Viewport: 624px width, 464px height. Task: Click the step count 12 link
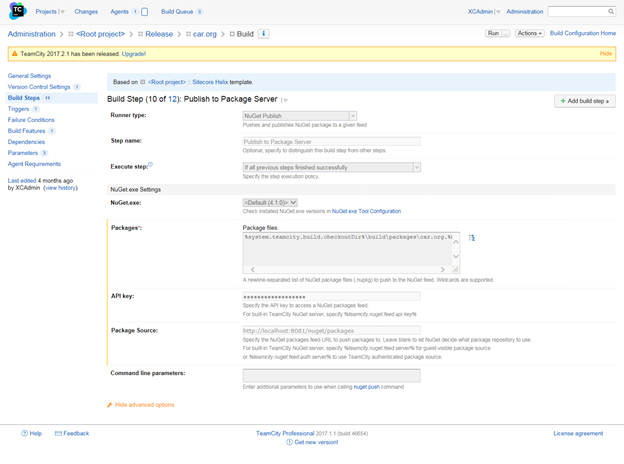173,99
